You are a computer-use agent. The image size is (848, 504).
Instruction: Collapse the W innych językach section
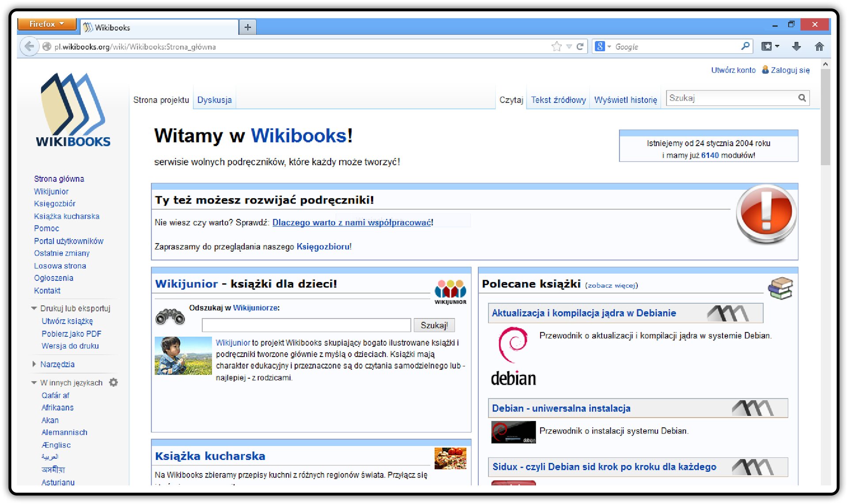pos(34,383)
